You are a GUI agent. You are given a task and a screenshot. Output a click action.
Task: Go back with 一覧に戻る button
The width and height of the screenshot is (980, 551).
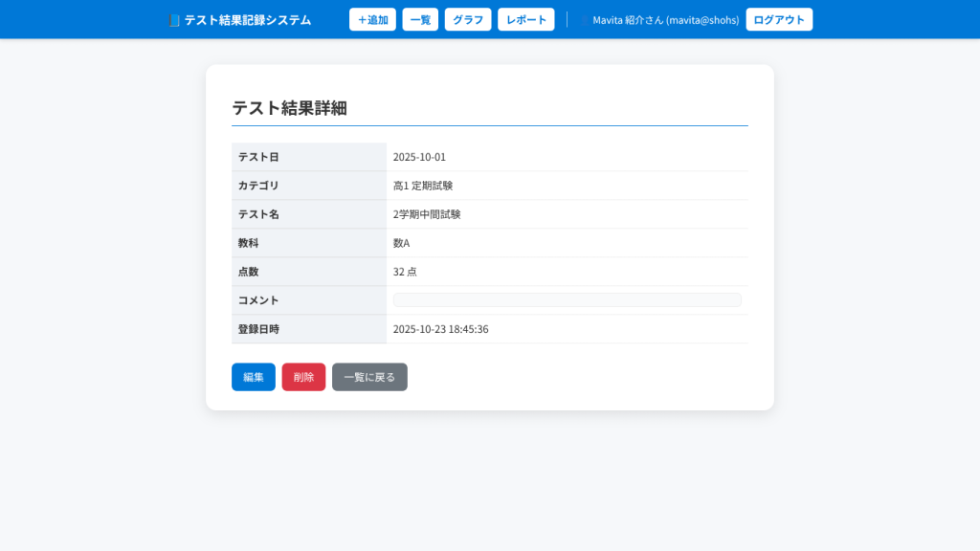pyautogui.click(x=369, y=377)
